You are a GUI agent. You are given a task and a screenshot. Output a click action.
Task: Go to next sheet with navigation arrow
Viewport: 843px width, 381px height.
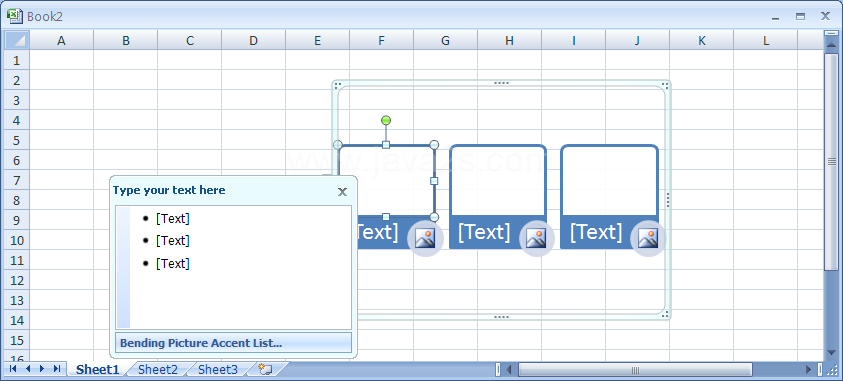(42, 369)
